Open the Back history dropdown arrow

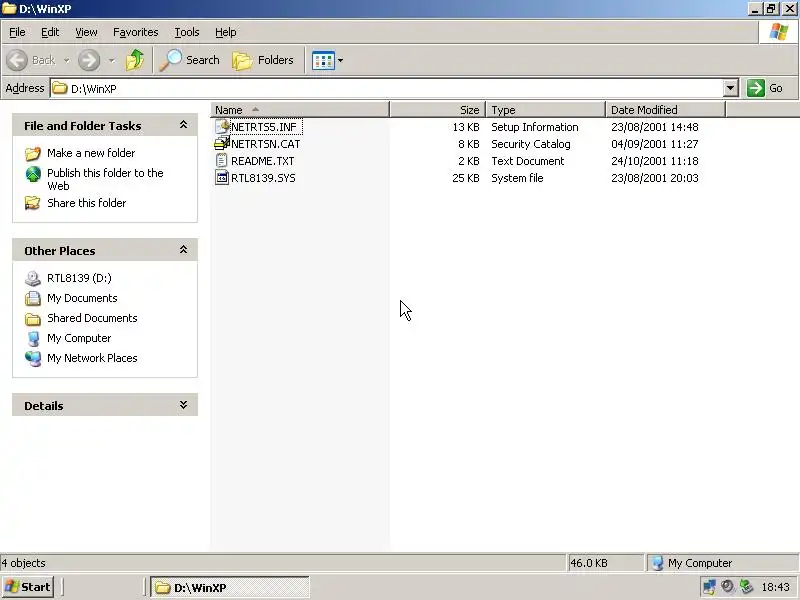coord(66,60)
